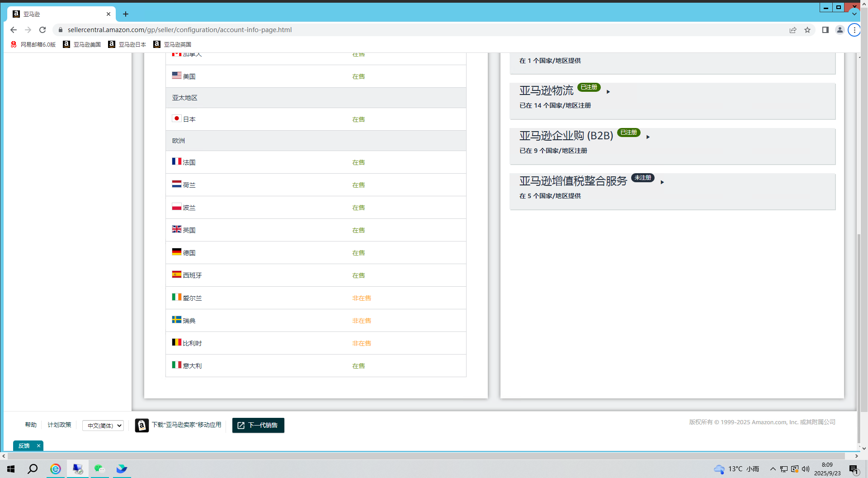Expand the 亚马逊企业购 (B2B) section arrow
Viewport: 868px width, 478px height.
(x=648, y=137)
